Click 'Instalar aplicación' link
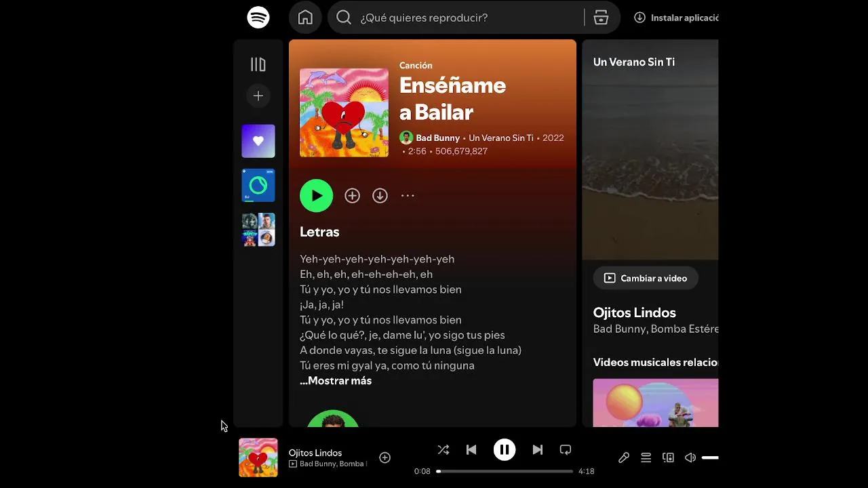Screen dimensions: 868x488 677,18
